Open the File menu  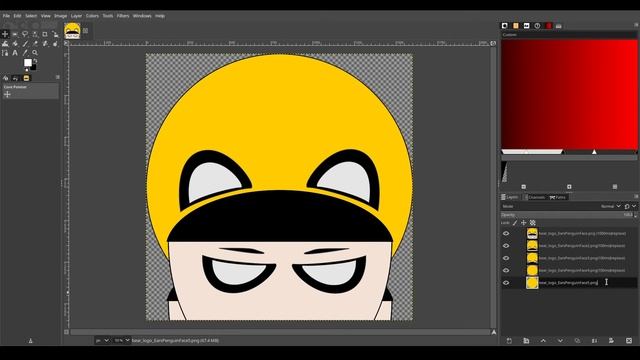pos(6,16)
